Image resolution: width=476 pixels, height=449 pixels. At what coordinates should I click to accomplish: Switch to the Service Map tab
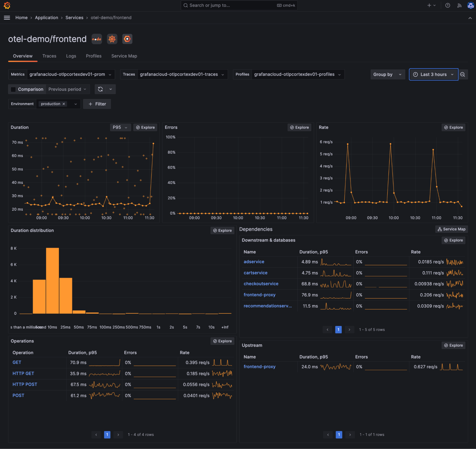tap(124, 56)
